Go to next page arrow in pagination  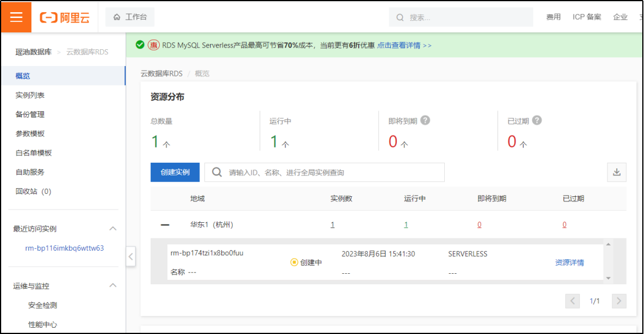[619, 301]
